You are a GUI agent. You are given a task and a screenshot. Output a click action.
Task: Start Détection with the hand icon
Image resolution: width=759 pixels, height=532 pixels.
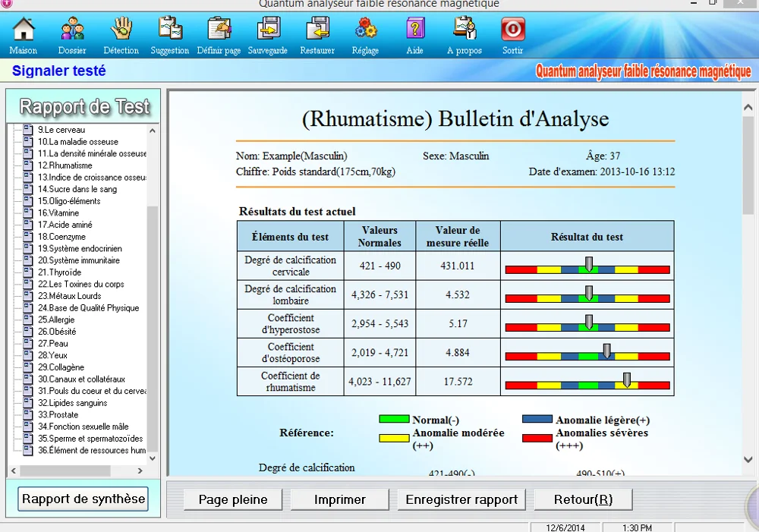pos(121,30)
